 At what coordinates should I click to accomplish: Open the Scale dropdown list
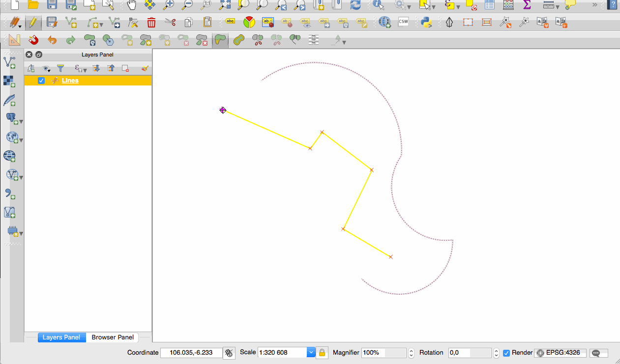click(x=311, y=353)
